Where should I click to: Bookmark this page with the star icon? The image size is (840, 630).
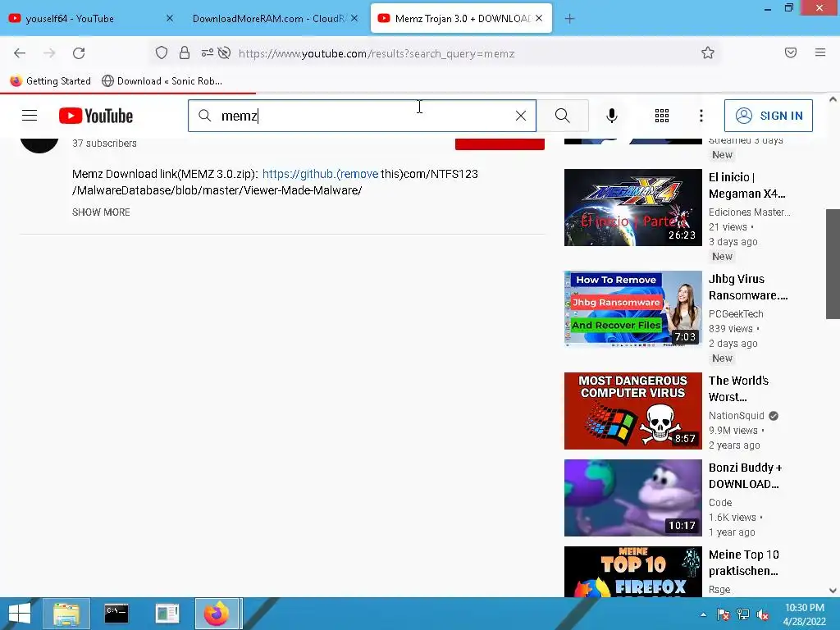[x=708, y=52]
